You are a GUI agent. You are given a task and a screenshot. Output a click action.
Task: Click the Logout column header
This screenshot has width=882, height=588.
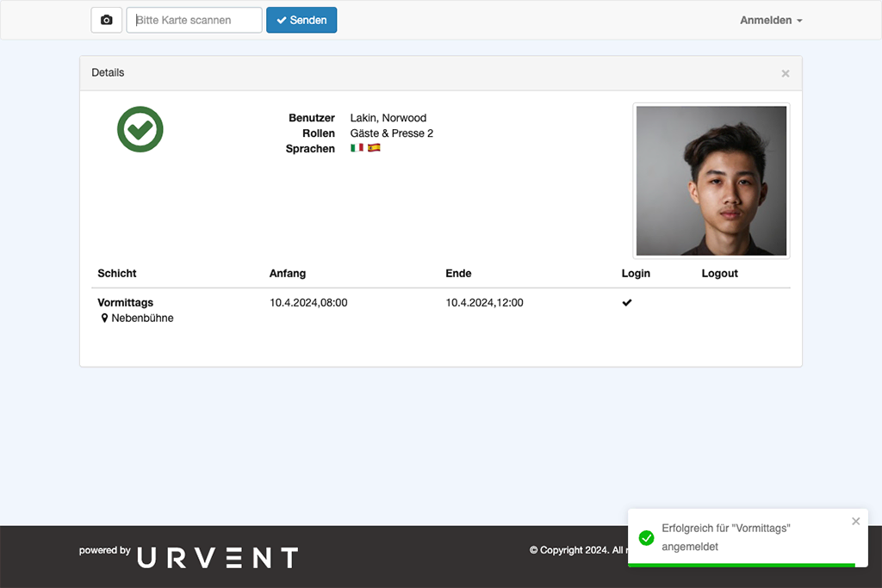719,273
